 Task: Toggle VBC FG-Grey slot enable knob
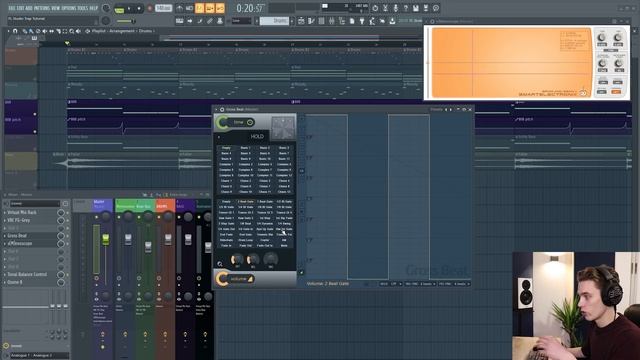[61, 220]
